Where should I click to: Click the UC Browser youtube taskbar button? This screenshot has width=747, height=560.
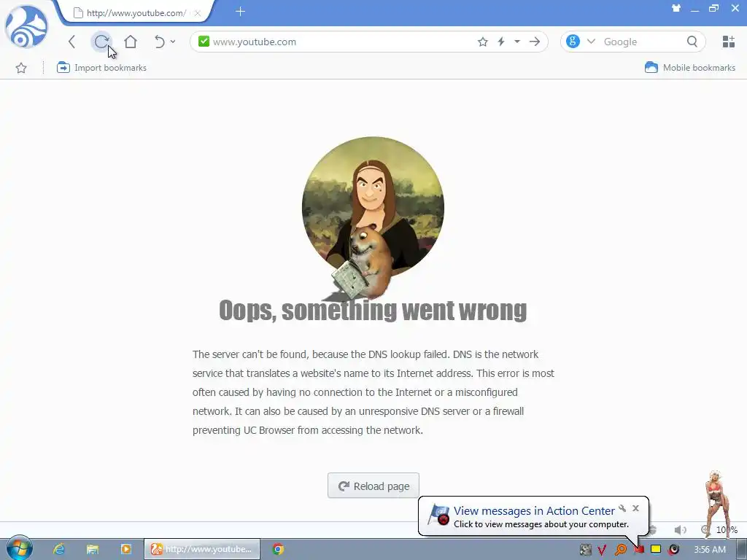tap(202, 549)
